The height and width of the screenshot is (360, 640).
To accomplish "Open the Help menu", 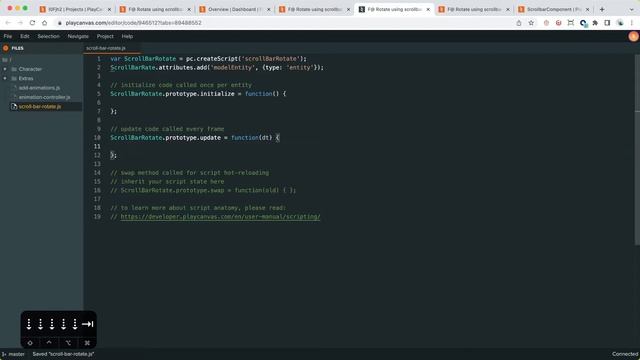I will tap(127, 36).
